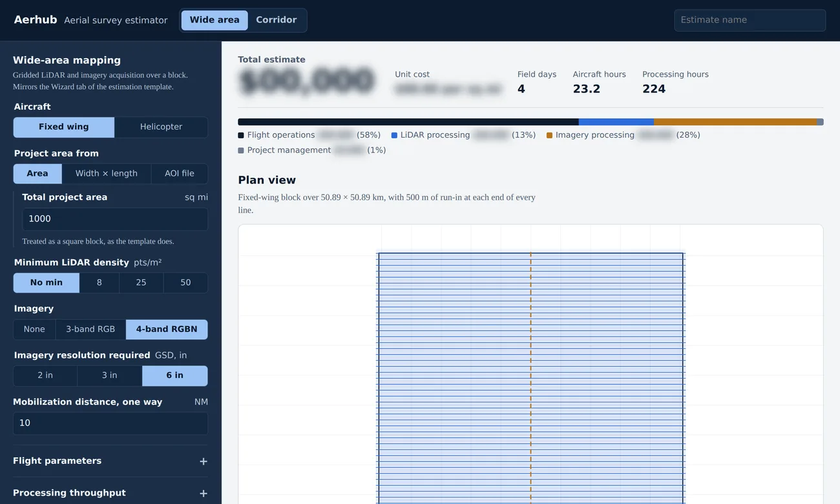Select Helicopter aircraft
Screen dimensions: 840x504
pyautogui.click(x=161, y=127)
